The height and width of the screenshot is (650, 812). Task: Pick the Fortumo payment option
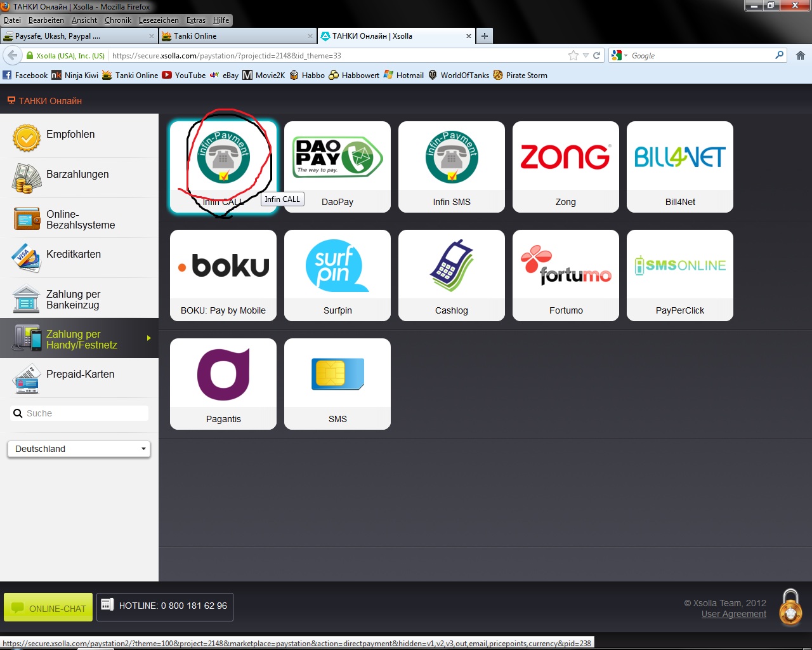[565, 275]
